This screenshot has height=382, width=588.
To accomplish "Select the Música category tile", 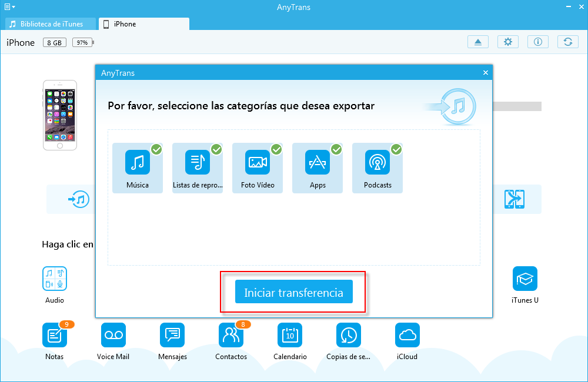I will click(x=137, y=168).
